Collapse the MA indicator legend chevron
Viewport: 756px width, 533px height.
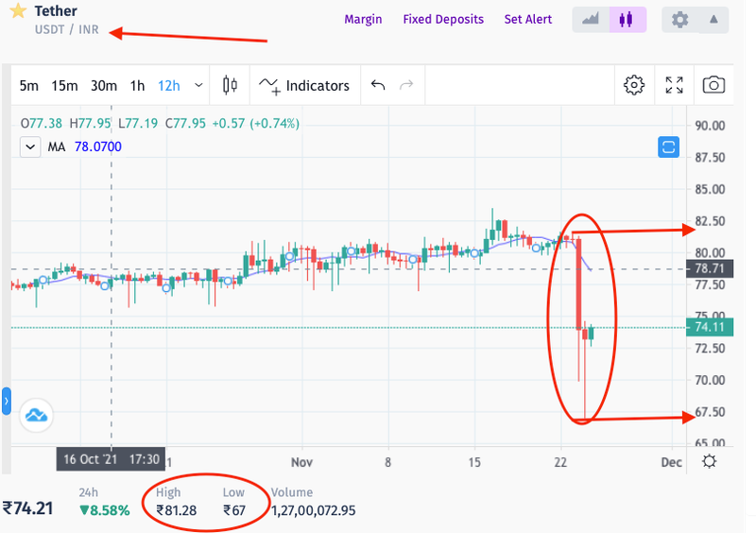[30, 146]
